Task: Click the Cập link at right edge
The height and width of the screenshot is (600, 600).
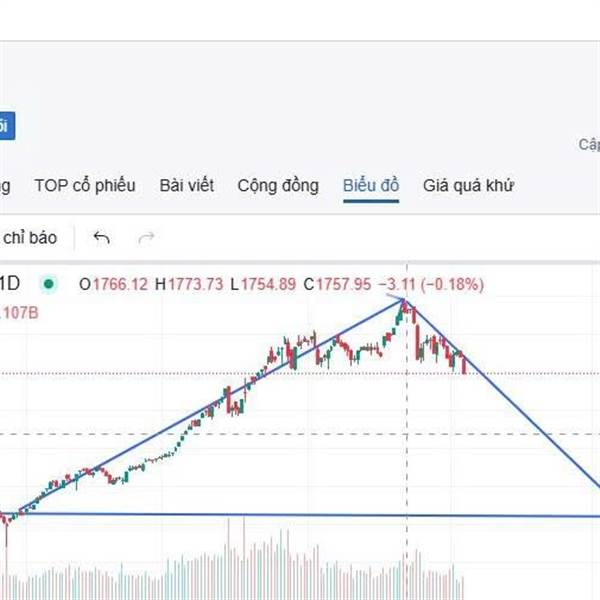Action: (588, 145)
